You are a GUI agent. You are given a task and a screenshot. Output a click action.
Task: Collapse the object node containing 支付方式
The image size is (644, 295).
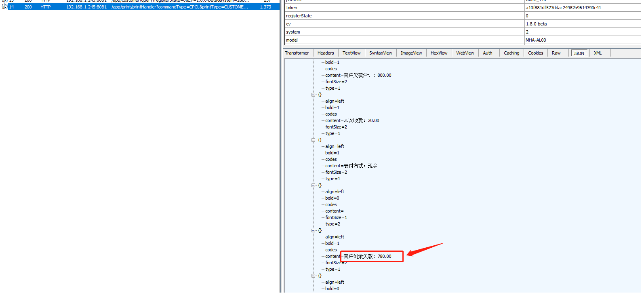pyautogui.click(x=313, y=140)
